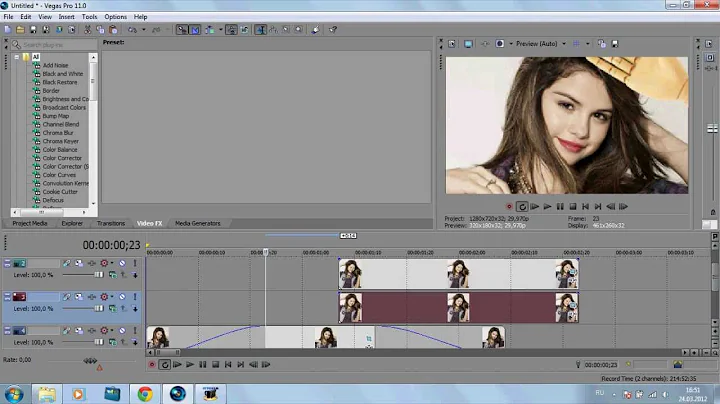Switch to the Transitions tab
The width and height of the screenshot is (720, 404).
pos(111,223)
